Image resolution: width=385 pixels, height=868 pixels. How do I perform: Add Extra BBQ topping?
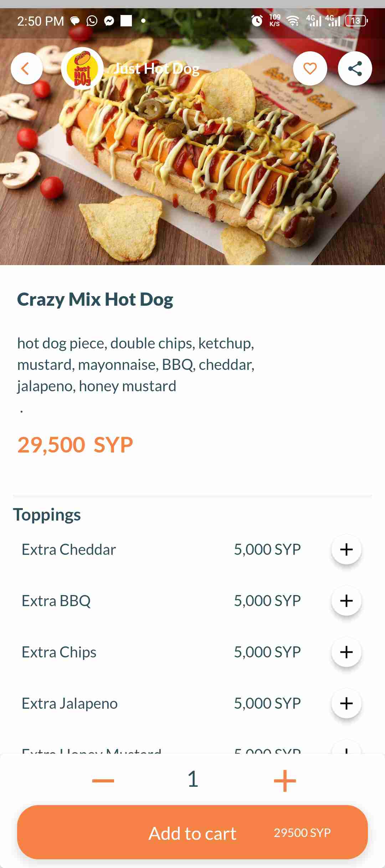tap(346, 601)
